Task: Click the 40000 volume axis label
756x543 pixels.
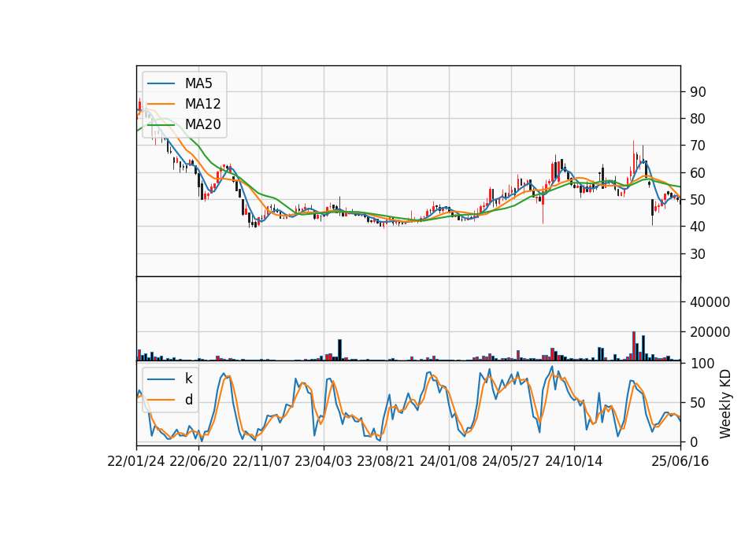Action: (x=710, y=302)
